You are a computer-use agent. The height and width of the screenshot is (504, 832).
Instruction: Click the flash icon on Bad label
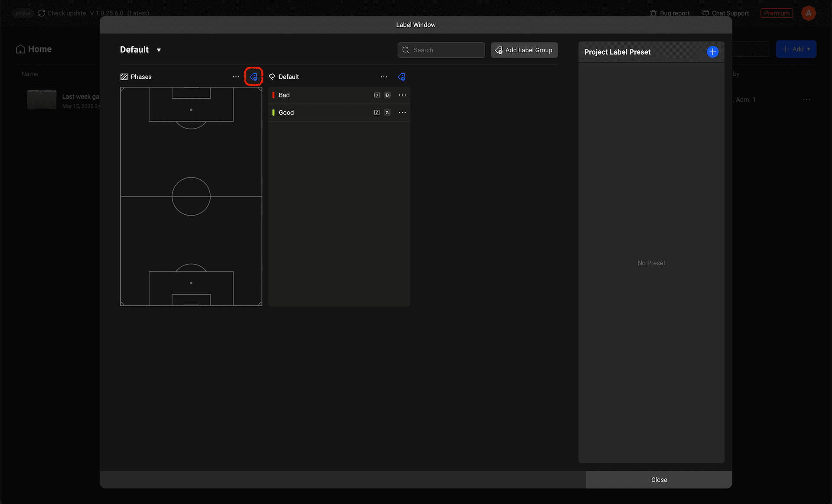click(x=377, y=95)
